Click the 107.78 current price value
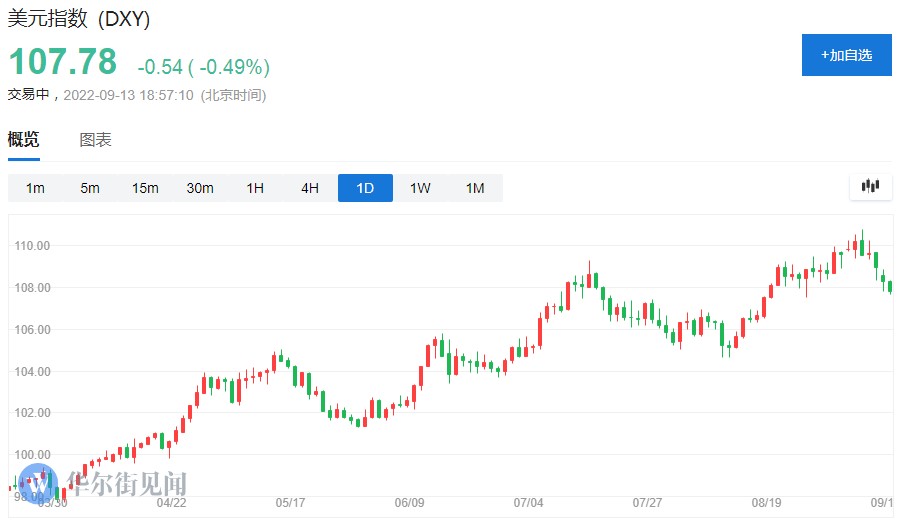The height and width of the screenshot is (527, 903). pos(63,62)
